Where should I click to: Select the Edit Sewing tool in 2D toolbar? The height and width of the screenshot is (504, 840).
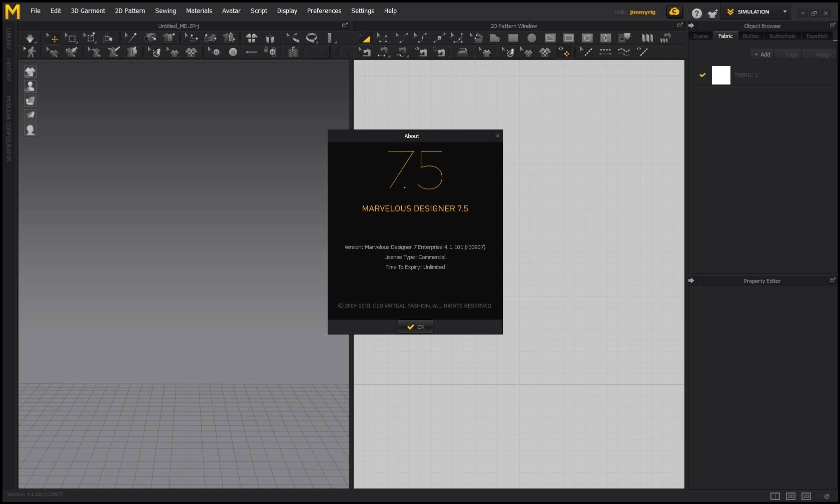point(365,51)
